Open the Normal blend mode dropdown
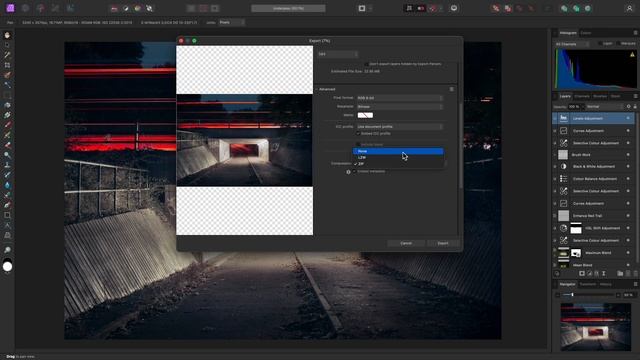The width and height of the screenshot is (640, 360). [x=604, y=107]
